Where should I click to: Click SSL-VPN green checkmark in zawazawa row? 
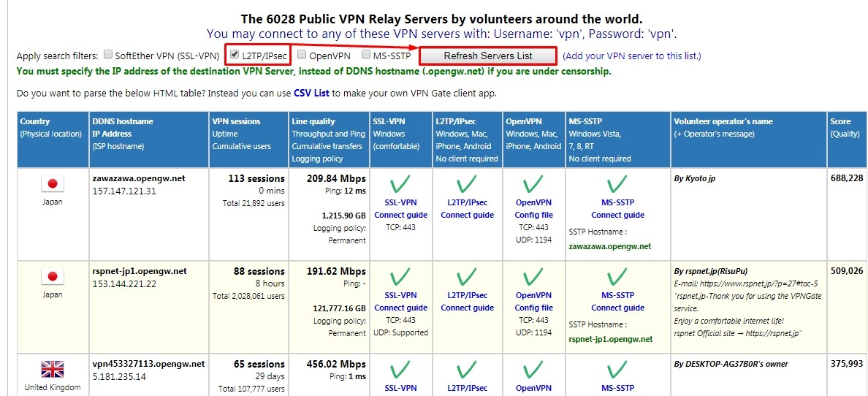click(400, 183)
